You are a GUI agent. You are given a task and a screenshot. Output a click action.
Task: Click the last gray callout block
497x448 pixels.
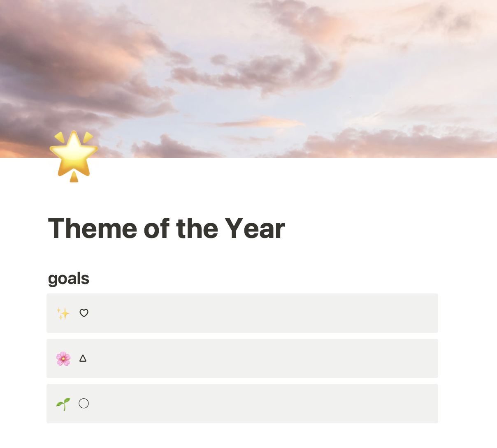click(242, 403)
